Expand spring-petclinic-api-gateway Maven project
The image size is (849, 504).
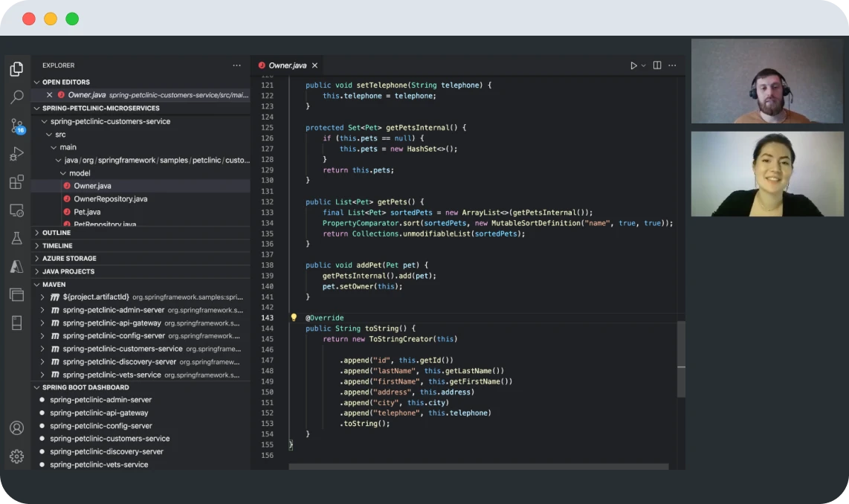(42, 323)
